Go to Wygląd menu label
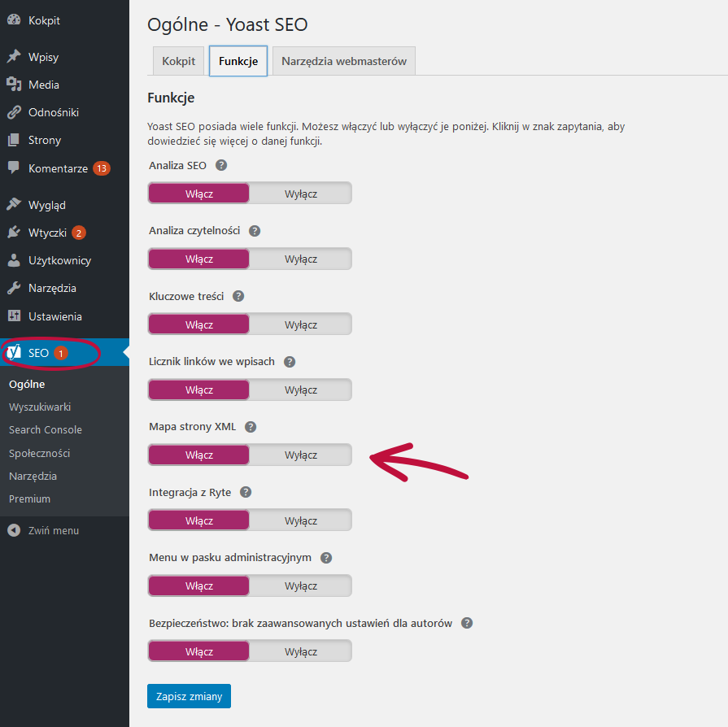 tap(47, 205)
